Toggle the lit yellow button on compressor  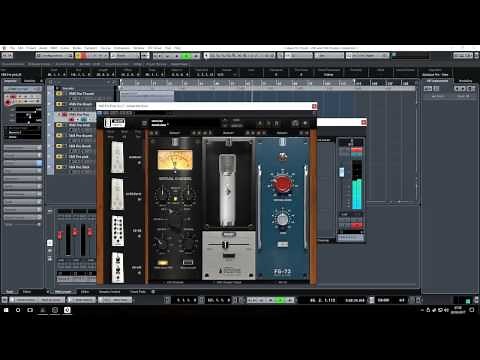162,262
